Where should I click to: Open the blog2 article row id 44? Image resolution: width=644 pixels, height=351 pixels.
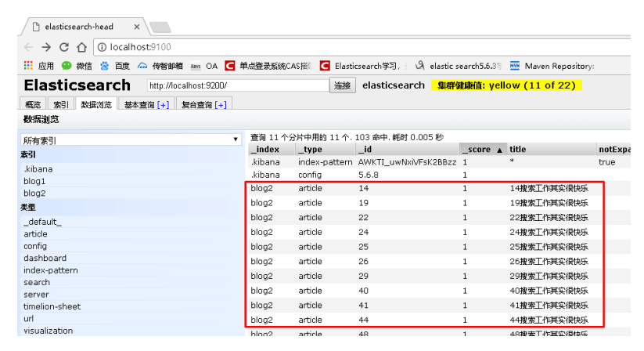440,320
